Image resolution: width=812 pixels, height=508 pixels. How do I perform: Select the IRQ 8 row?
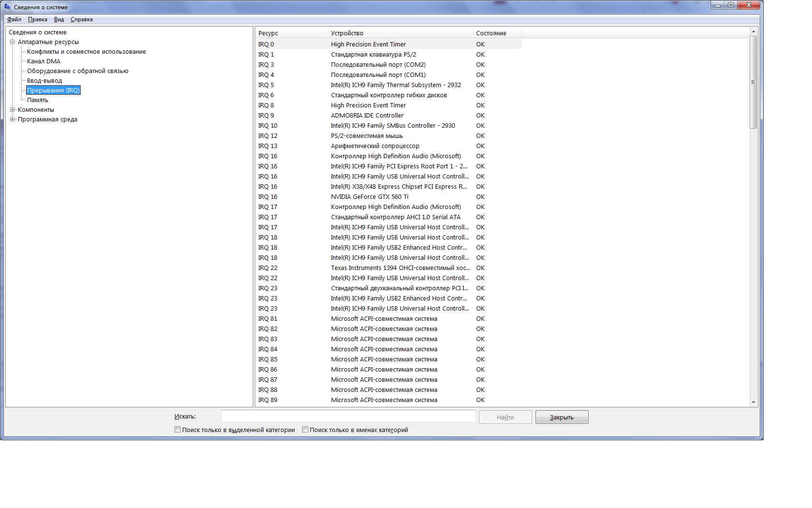tap(388, 105)
